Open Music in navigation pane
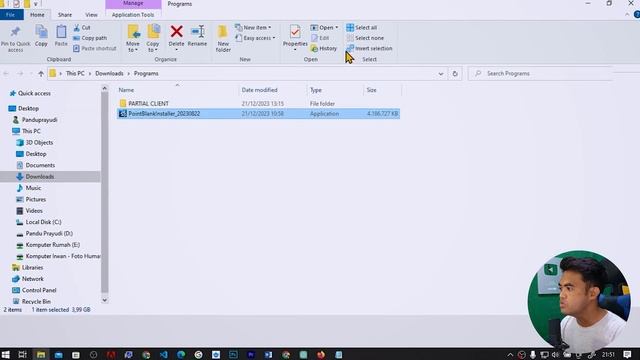Viewport: 640px width, 360px height. point(33,188)
